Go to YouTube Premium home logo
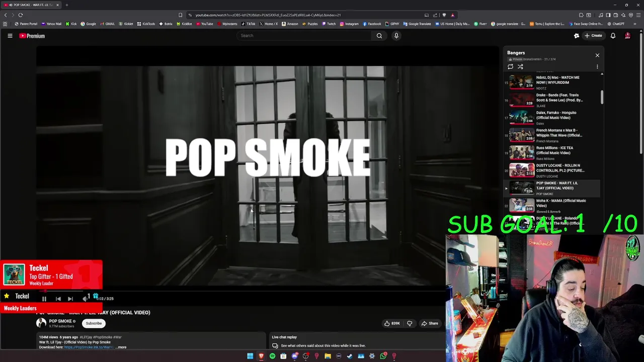 tap(32, 36)
